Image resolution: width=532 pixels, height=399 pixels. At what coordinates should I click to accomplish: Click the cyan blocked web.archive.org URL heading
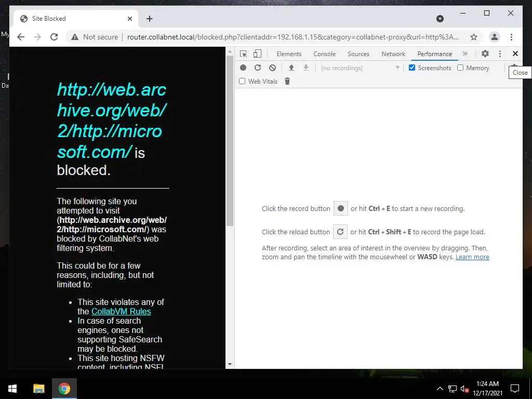[112, 121]
